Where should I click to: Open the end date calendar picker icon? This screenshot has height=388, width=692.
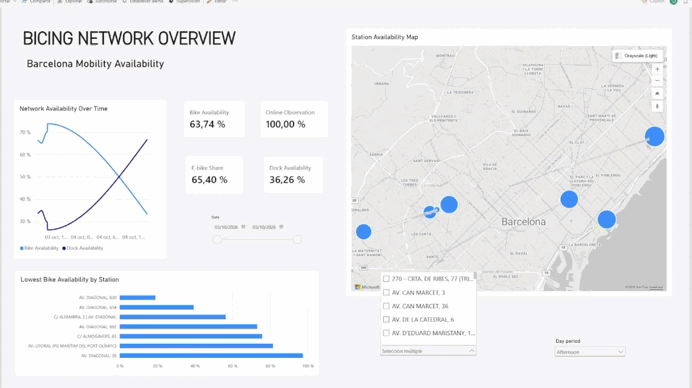(x=281, y=227)
